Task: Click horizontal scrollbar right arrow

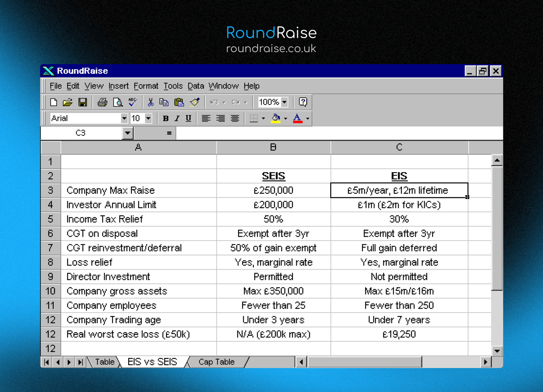Action: pos(486,362)
